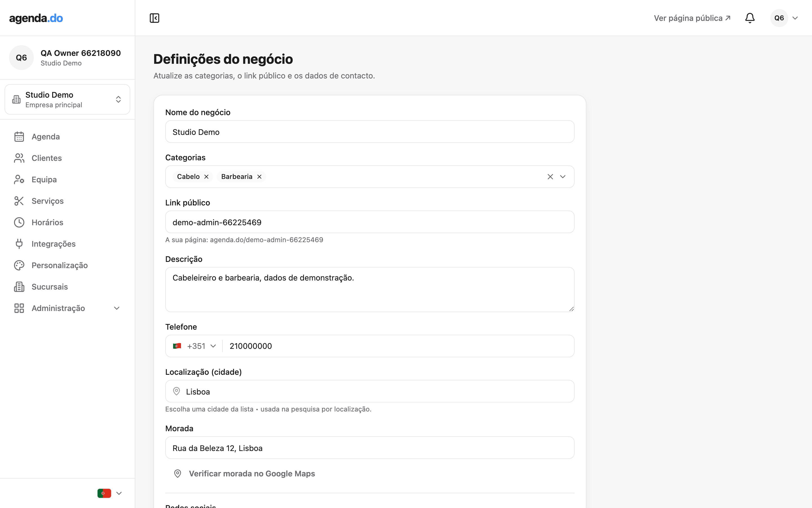Click the agenda.do logo
Viewport: 812px width, 508px height.
coord(36,18)
